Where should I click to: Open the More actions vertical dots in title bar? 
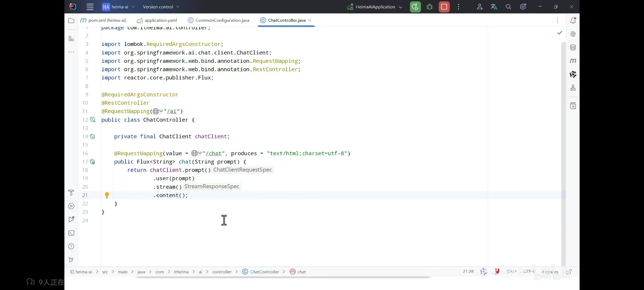(458, 7)
